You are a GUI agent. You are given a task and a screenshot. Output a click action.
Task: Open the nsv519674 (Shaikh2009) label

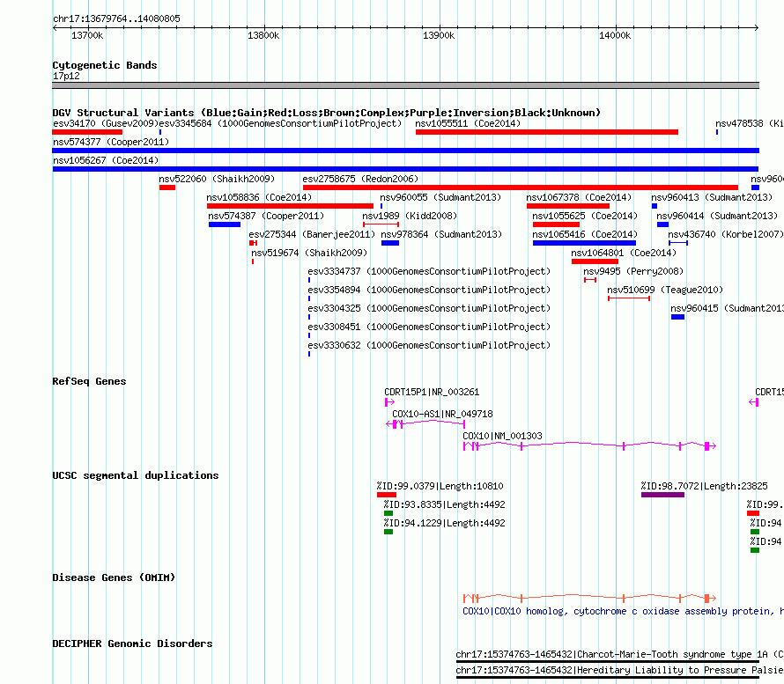(x=309, y=253)
